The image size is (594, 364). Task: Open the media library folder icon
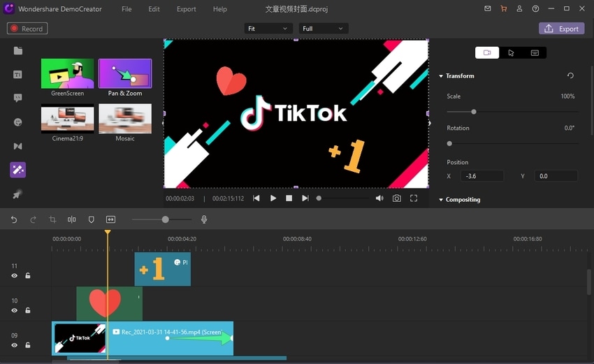pyautogui.click(x=17, y=51)
